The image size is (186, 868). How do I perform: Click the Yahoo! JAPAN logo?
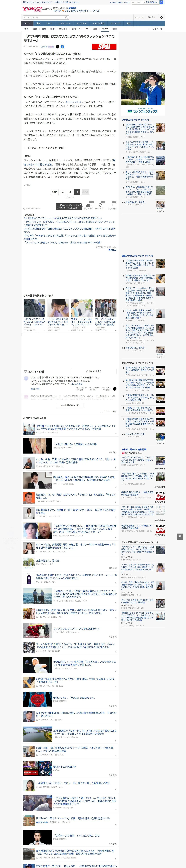32,9
